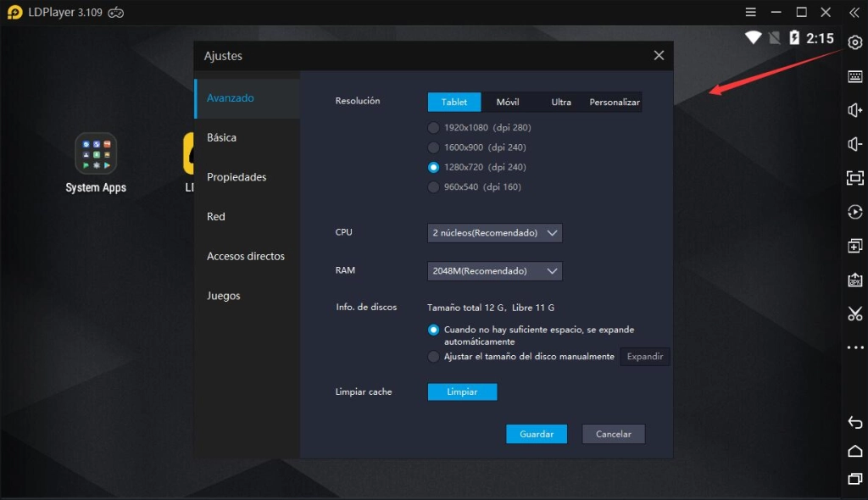Image resolution: width=868 pixels, height=500 pixels.
Task: Show more tools via three dots
Action: point(854,347)
